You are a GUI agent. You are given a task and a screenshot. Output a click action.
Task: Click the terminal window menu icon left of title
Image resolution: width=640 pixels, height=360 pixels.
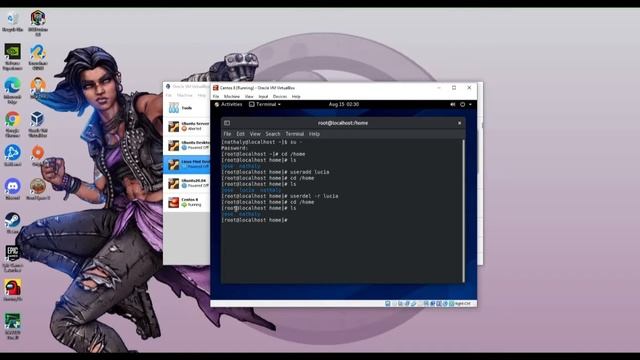tap(227, 123)
